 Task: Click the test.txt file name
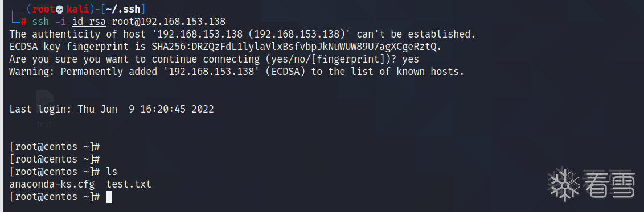coord(129,184)
